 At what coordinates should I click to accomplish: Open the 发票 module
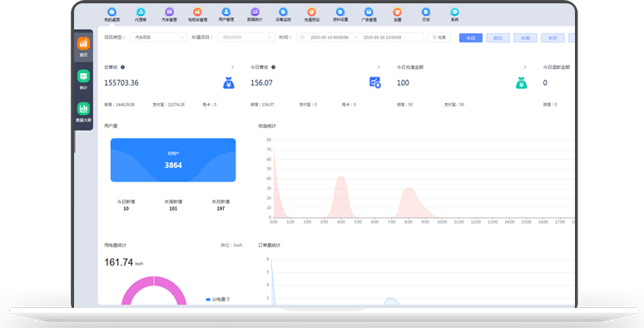(x=397, y=15)
